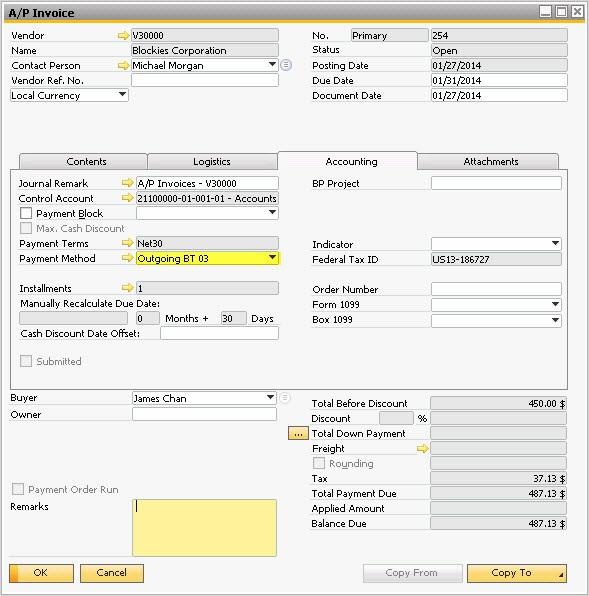
Task: Click into the yellow Remarks text area
Action: pos(204,528)
